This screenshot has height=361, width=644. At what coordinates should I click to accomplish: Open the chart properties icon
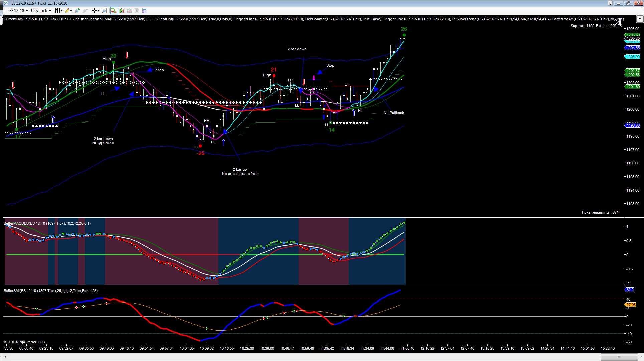coord(145,11)
